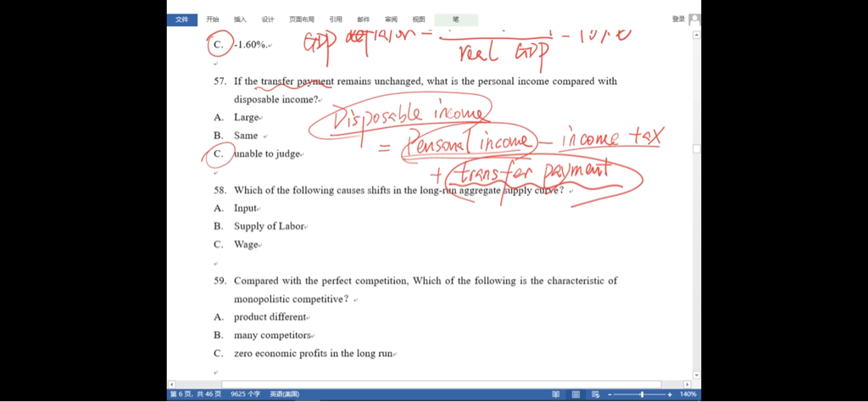The height and width of the screenshot is (402, 868).
Task: Click the zoom slider handle
Action: pos(642,394)
